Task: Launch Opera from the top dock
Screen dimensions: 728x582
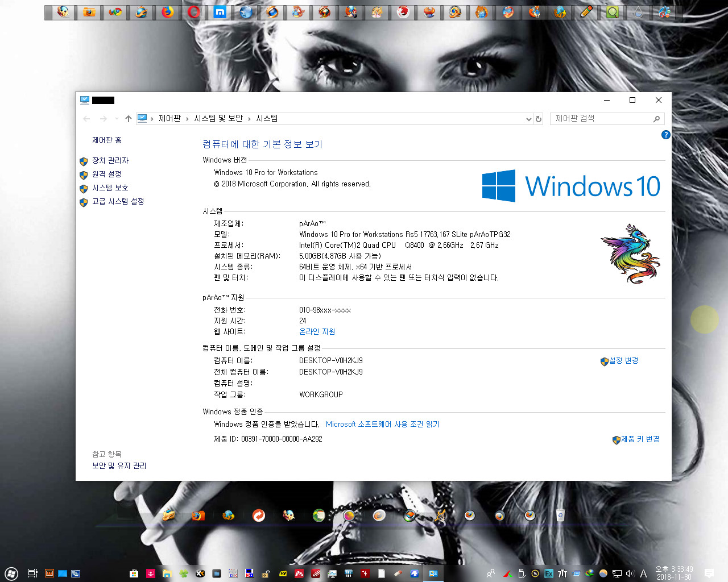Action: click(194, 12)
